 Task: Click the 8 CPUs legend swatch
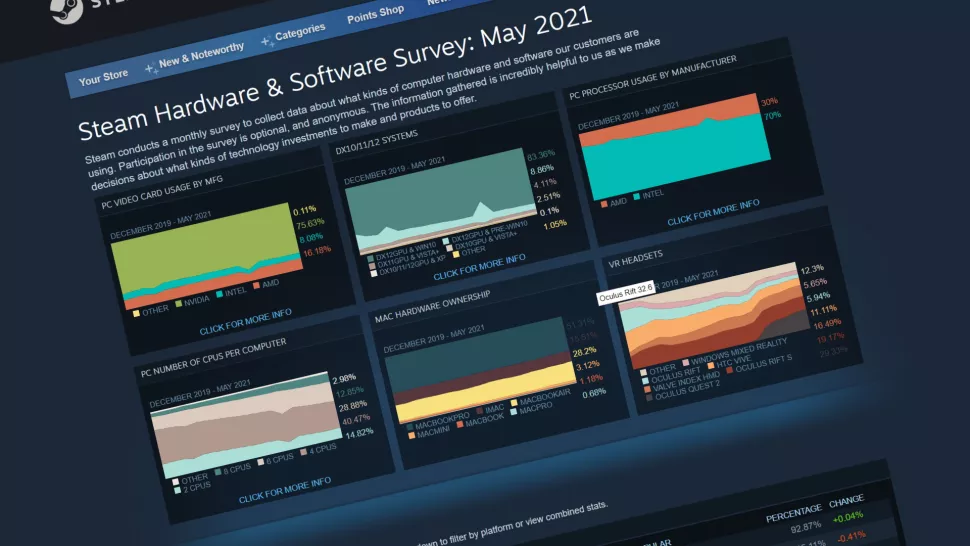(x=218, y=472)
